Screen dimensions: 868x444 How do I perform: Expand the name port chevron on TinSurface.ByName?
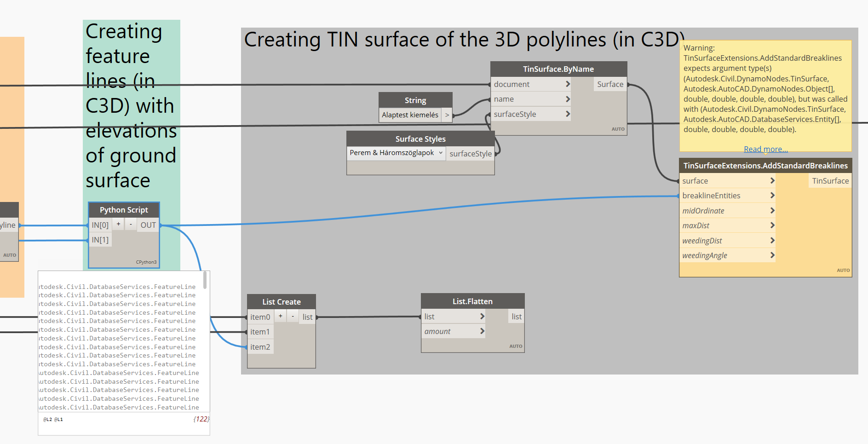click(x=568, y=99)
